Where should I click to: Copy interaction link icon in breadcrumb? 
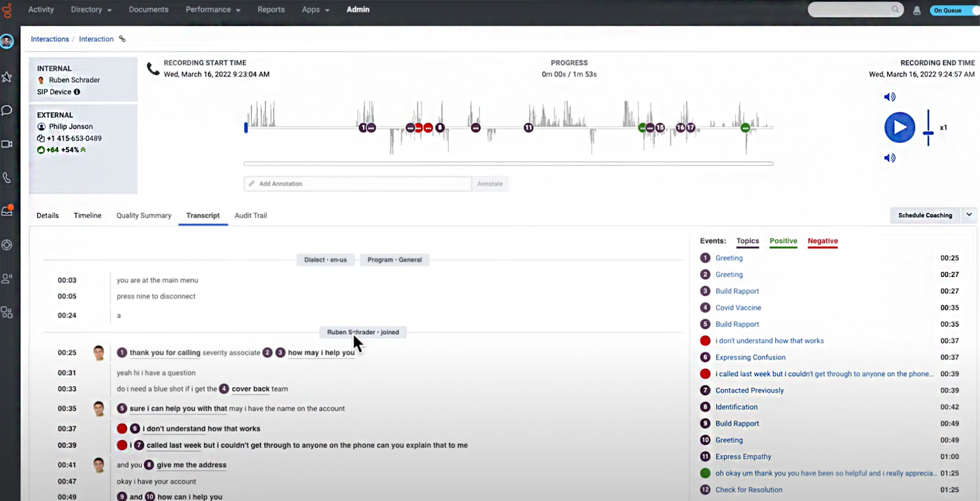(x=122, y=39)
